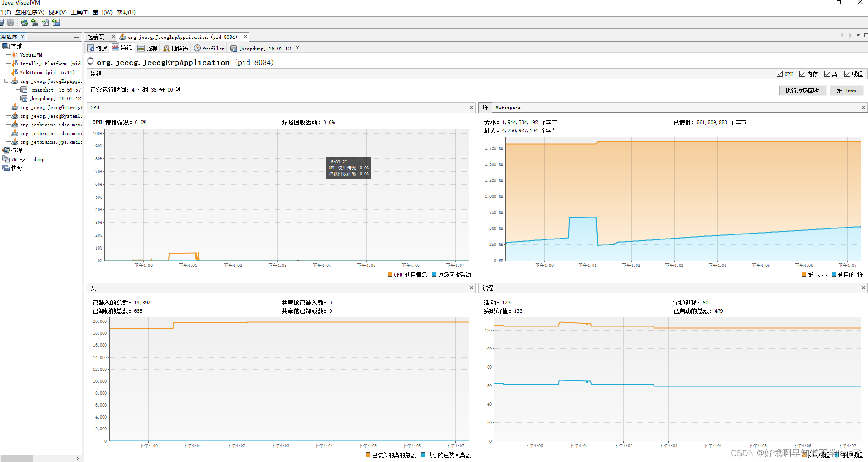Click the 监视 monitor chart icon
Viewport: 868px width, 462px height.
click(115, 48)
